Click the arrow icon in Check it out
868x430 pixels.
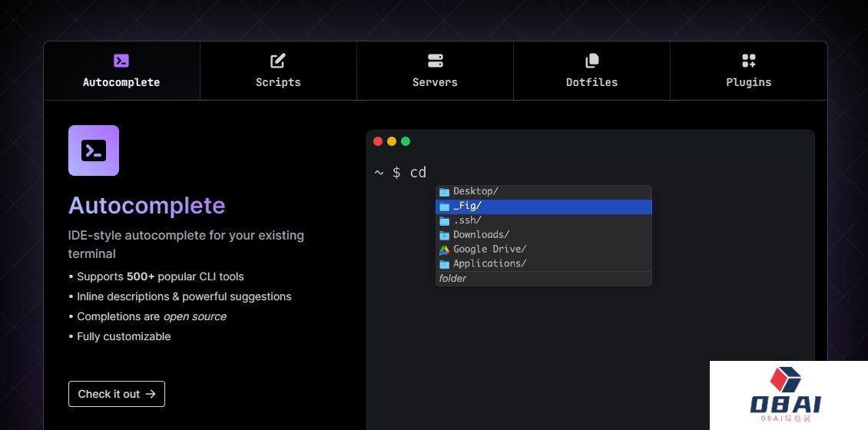pos(151,394)
